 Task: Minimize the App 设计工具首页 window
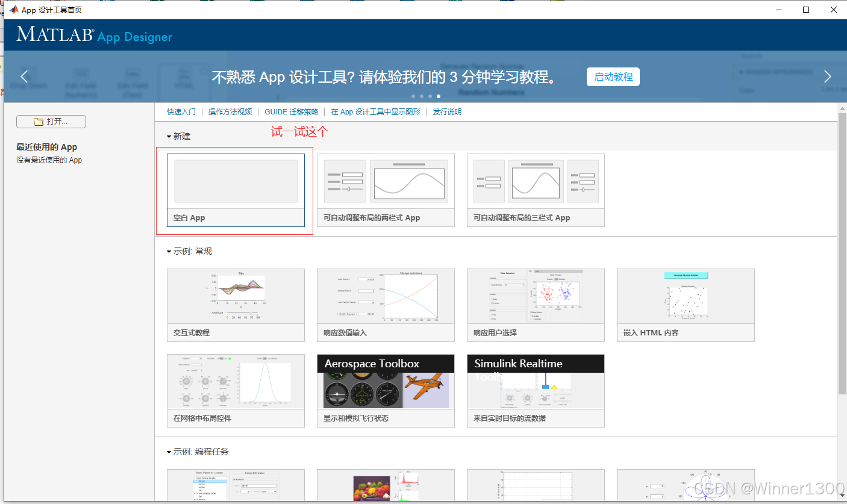pos(778,10)
